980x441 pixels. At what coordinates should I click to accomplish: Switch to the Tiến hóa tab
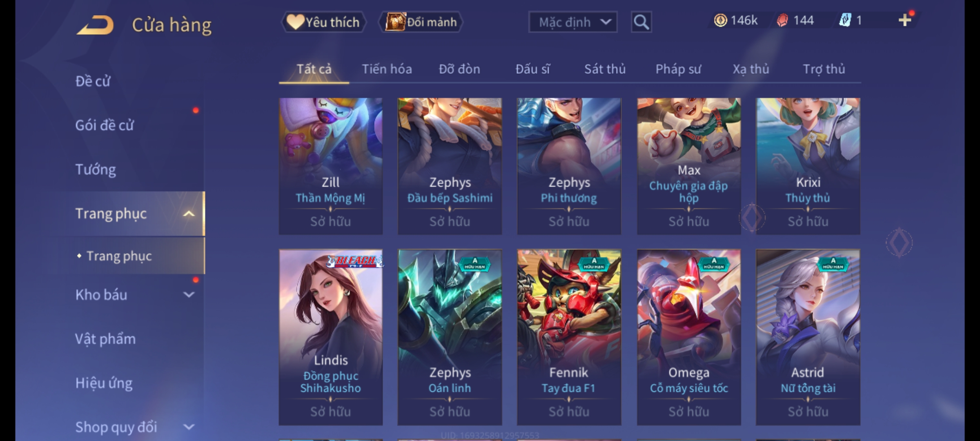[387, 69]
